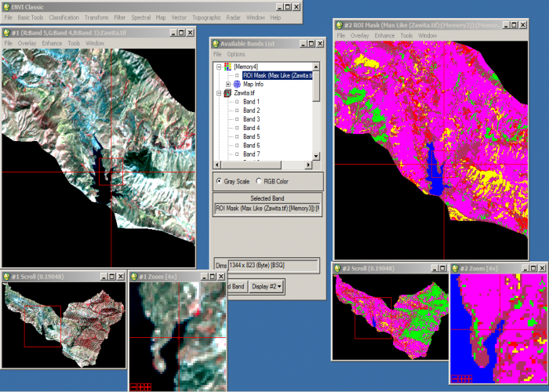Collapse the Memory4 tree node

pos(217,67)
